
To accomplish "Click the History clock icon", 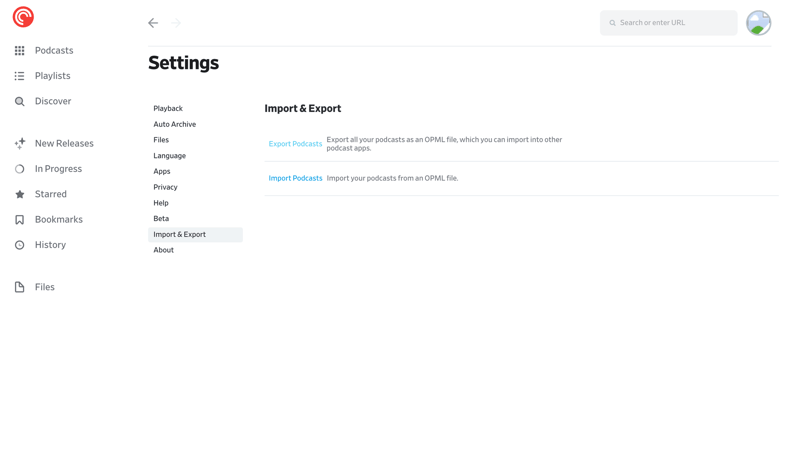I will (19, 245).
